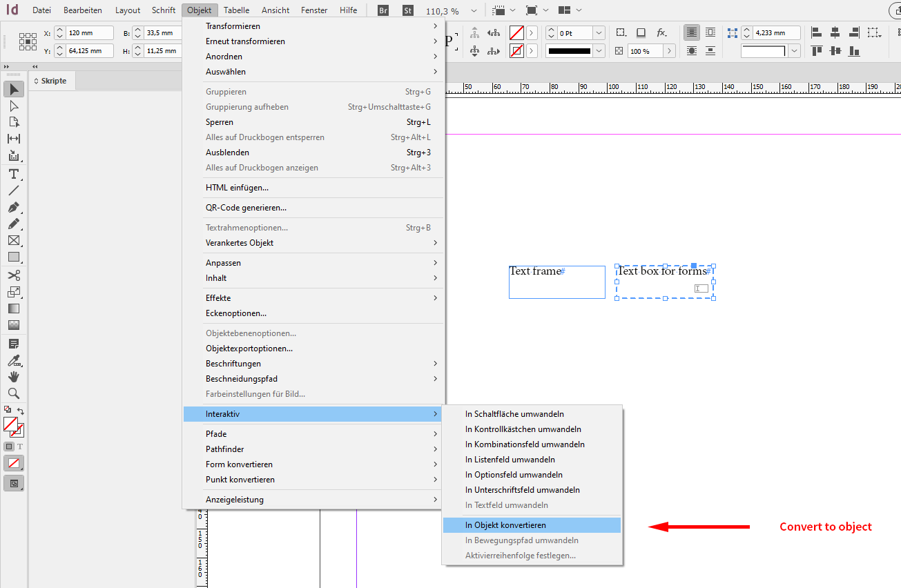The width and height of the screenshot is (901, 588).
Task: Select the Line tool
Action: point(13,190)
